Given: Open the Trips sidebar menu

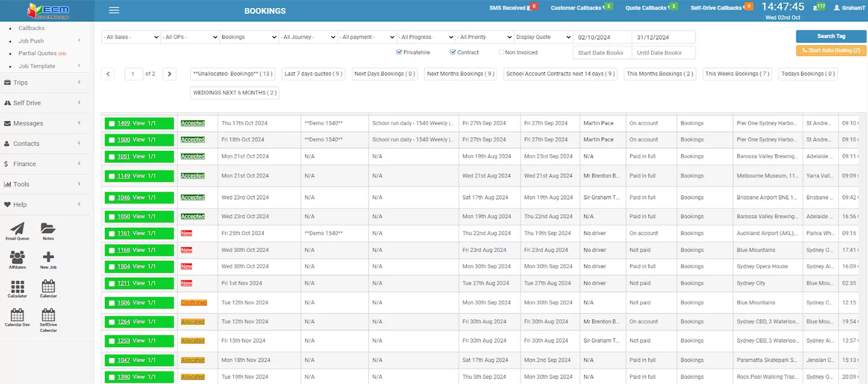Looking at the screenshot, I should tap(43, 82).
